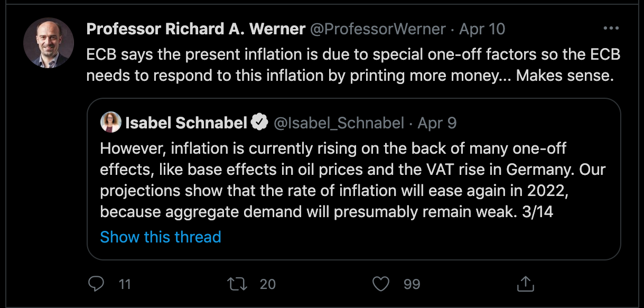Click the 99 likes count

click(412, 284)
